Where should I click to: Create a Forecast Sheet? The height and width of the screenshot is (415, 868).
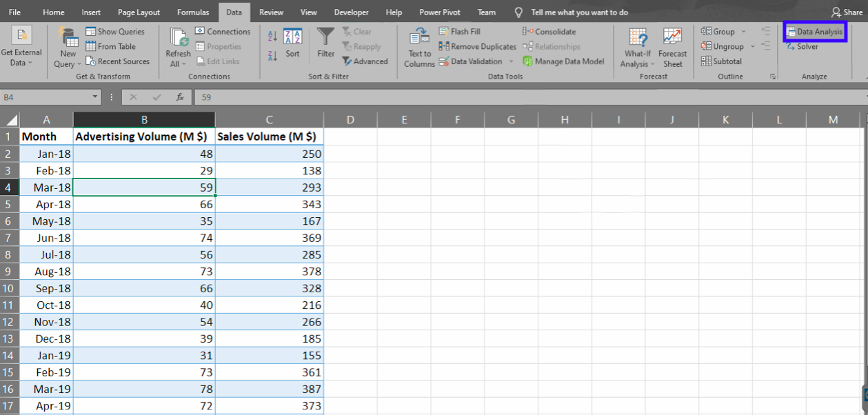pyautogui.click(x=672, y=47)
